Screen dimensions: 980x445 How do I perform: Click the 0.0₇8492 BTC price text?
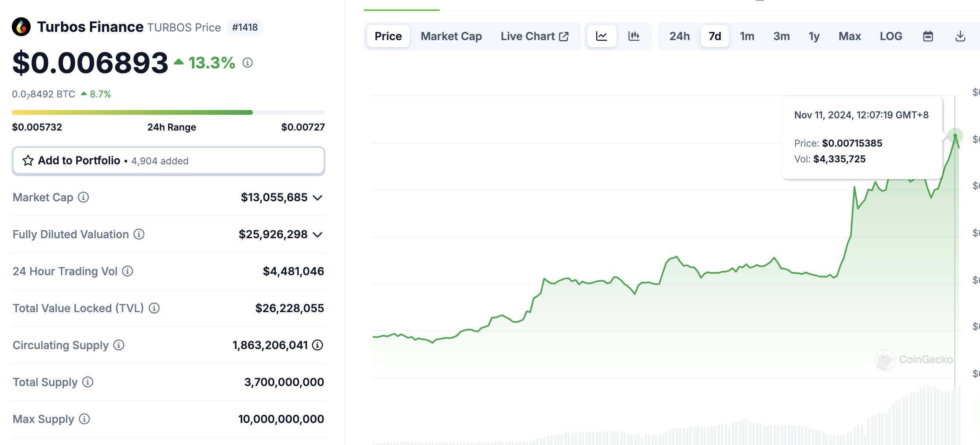(x=43, y=94)
